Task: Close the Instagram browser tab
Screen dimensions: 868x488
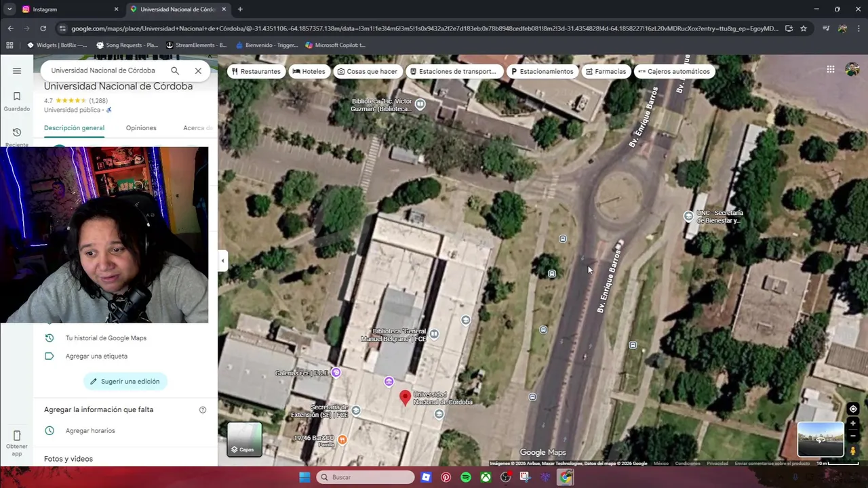Action: click(116, 9)
